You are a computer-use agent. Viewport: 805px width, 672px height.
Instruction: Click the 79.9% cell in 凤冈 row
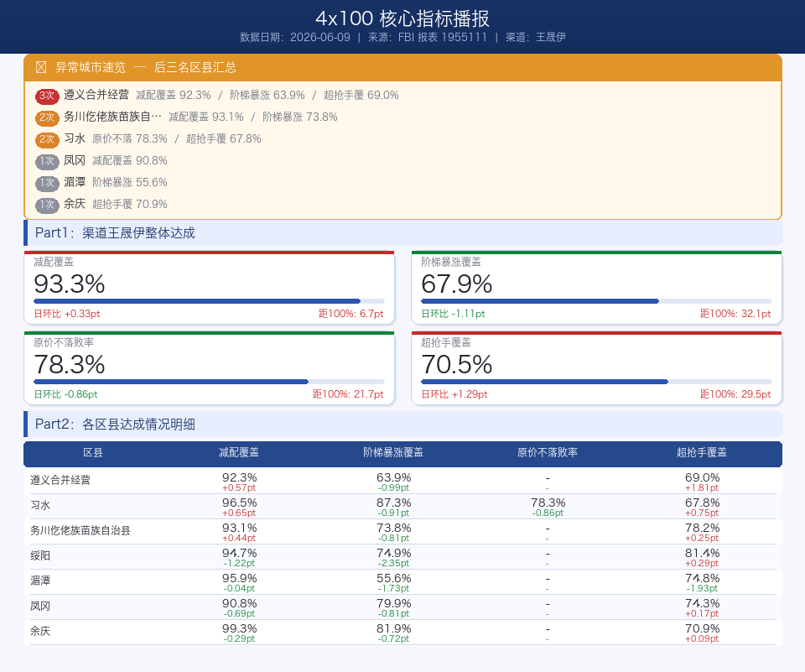(x=394, y=604)
